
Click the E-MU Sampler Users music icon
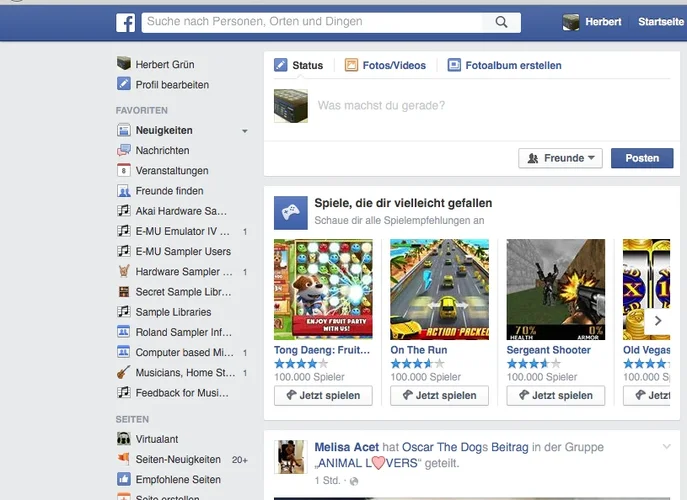click(x=124, y=251)
